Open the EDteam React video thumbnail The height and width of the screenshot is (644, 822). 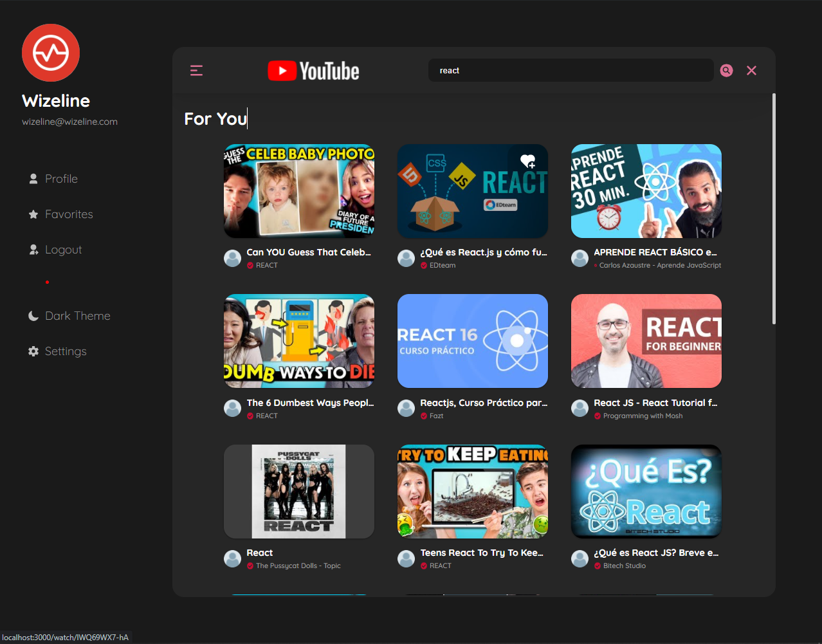click(473, 191)
